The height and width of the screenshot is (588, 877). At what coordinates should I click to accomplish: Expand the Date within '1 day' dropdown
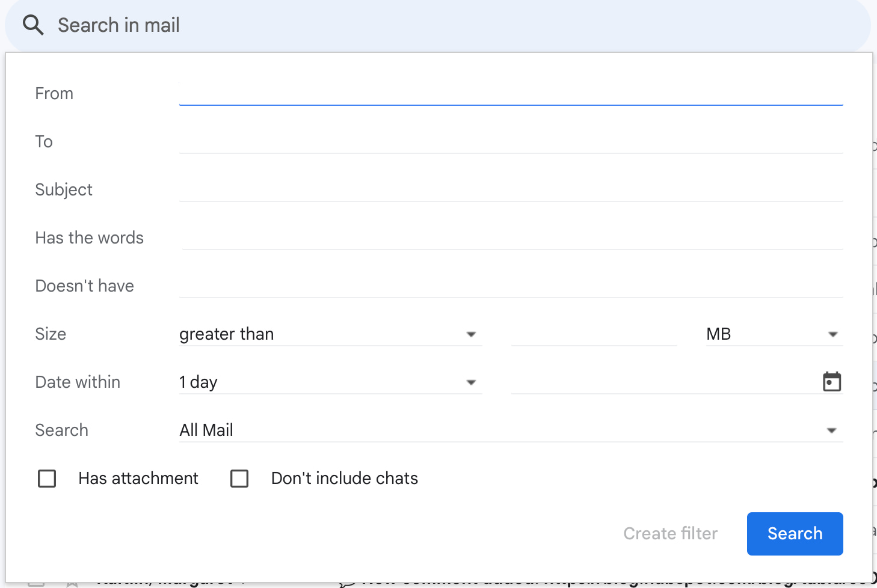[x=330, y=382]
